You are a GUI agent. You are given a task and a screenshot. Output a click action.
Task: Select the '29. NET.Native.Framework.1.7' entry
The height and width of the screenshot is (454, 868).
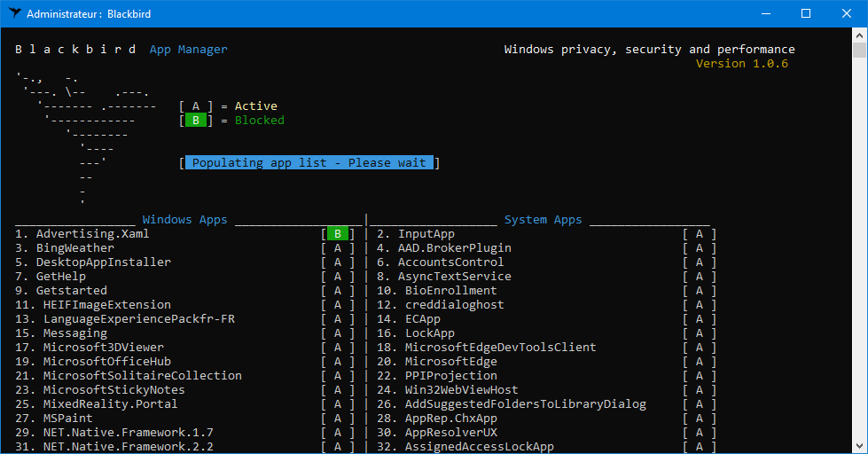click(114, 433)
